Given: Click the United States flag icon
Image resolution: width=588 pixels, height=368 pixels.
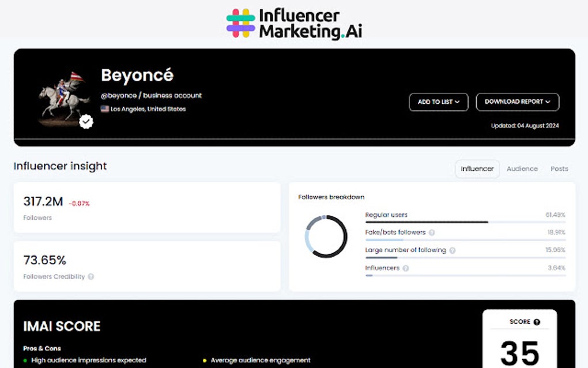Looking at the screenshot, I should click(x=105, y=108).
